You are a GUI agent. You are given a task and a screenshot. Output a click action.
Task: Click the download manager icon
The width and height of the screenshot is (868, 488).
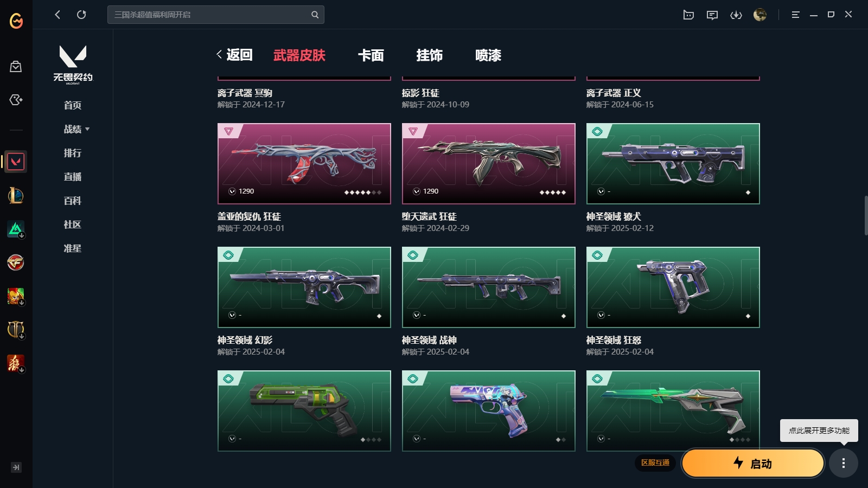736,15
